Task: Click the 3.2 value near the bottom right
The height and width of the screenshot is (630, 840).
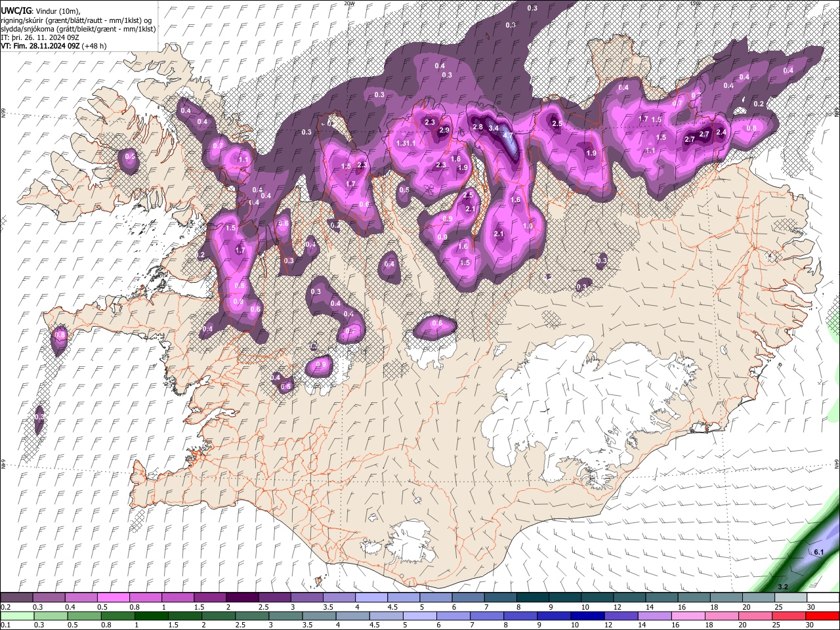Action: tap(782, 587)
